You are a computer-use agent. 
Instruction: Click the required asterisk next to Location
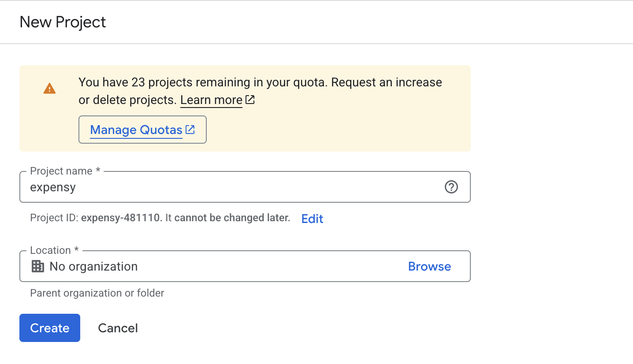click(x=76, y=249)
